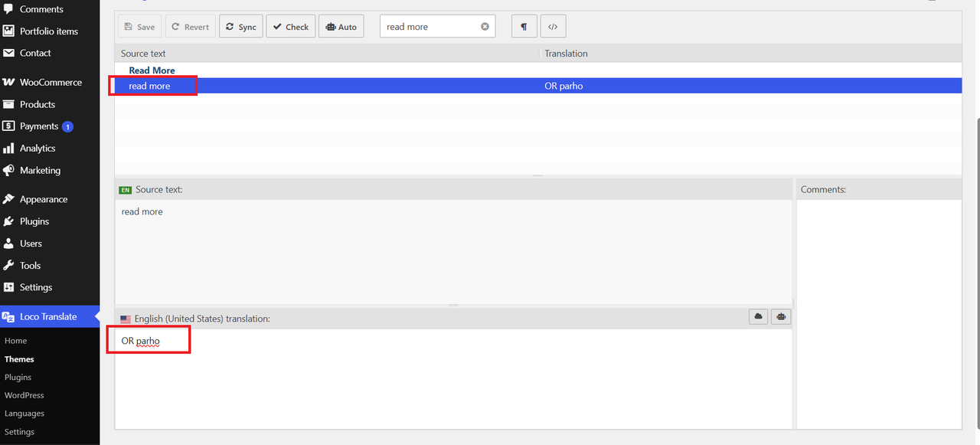Screen dimensions: 980x445
Task: Open WooCommerce menu in the sidebar
Action: point(50,82)
